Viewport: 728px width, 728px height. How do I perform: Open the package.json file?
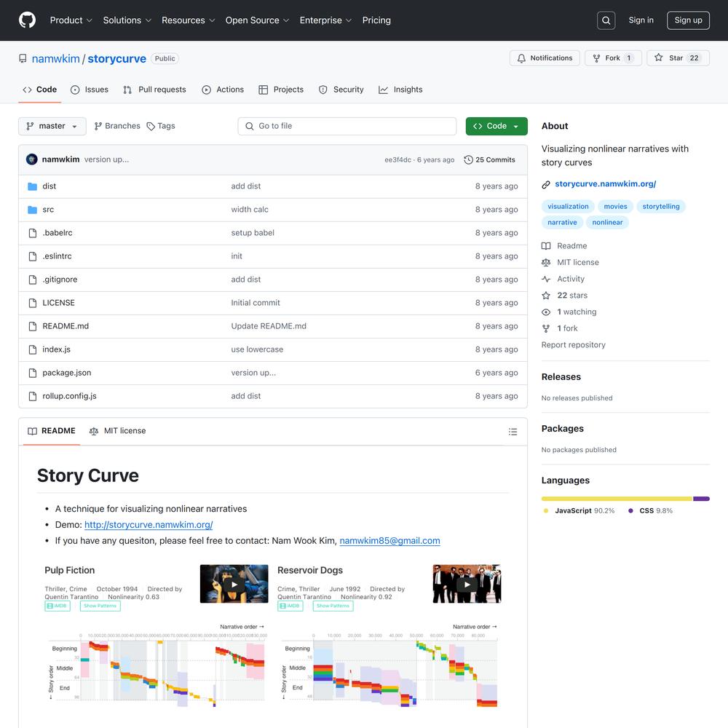tap(67, 373)
